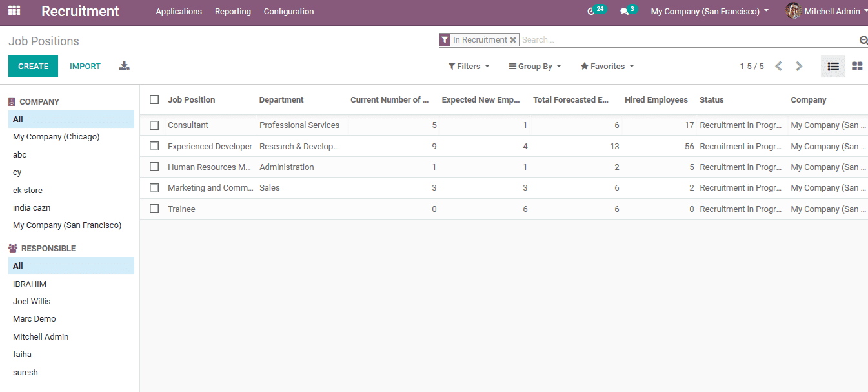Click the Professional Services department cell
Viewport: 868px width, 392px height.
coord(299,125)
